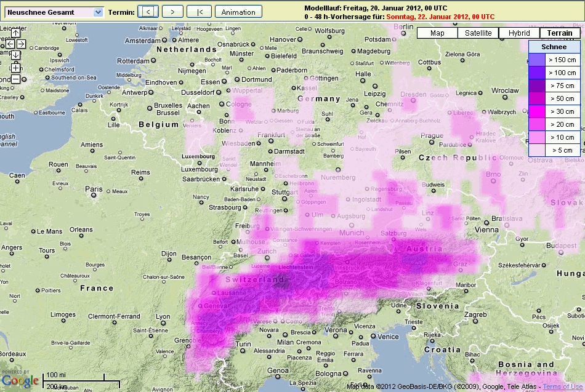Click the Czech Republic country label

458,158
